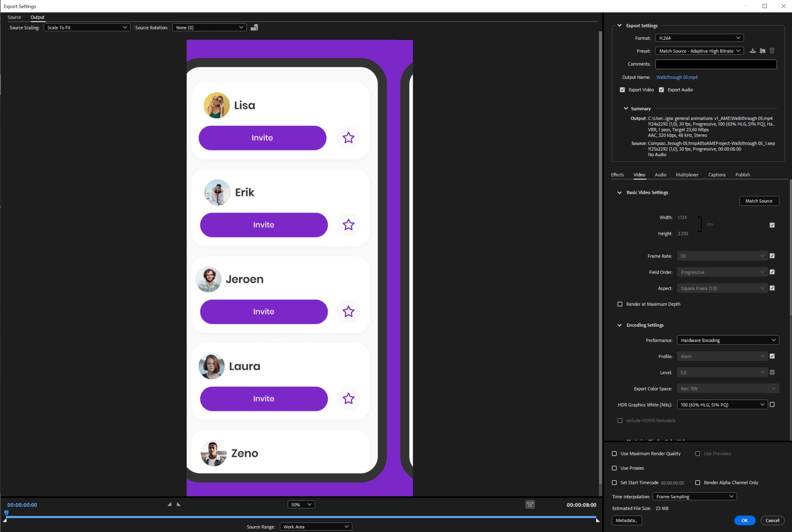
Task: Click the Import Presets icon
Action: (762, 51)
